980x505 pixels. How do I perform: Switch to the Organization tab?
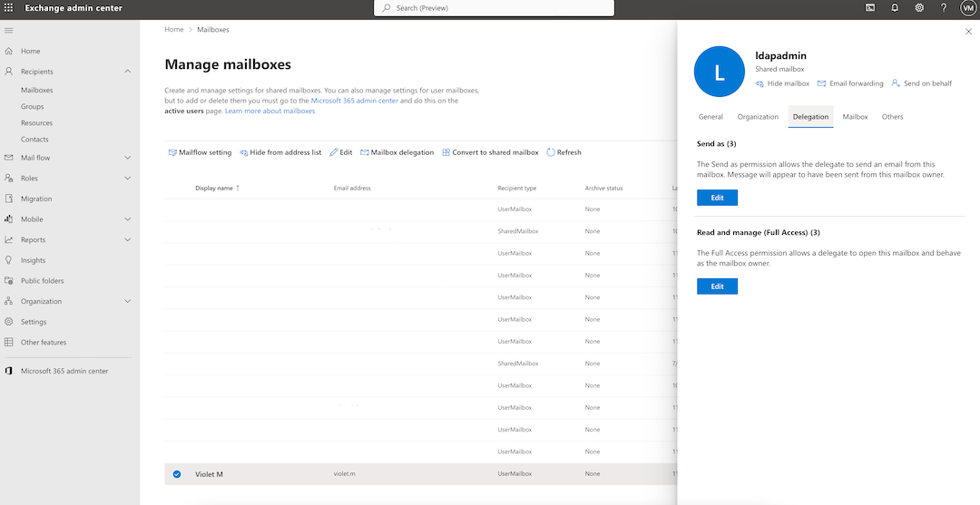pyautogui.click(x=758, y=117)
